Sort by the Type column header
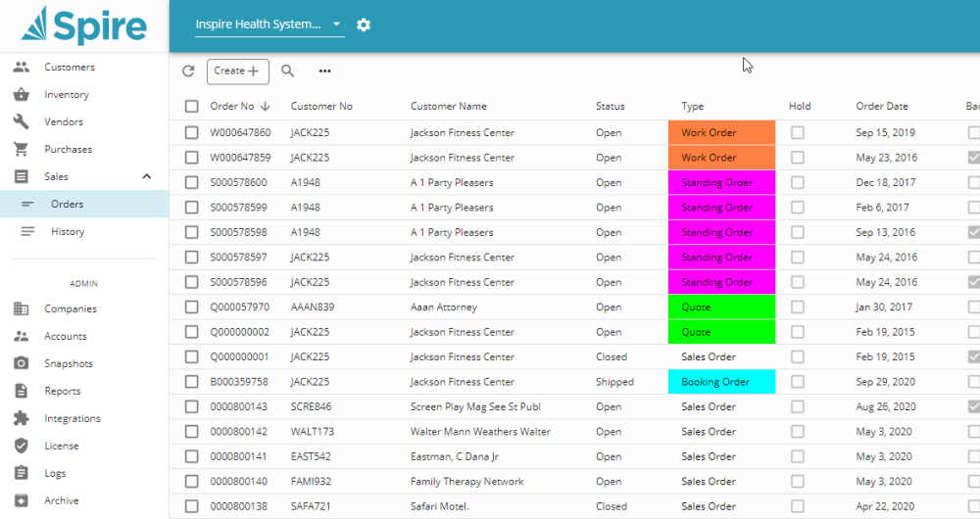The height and width of the screenshot is (519, 980). tap(692, 106)
